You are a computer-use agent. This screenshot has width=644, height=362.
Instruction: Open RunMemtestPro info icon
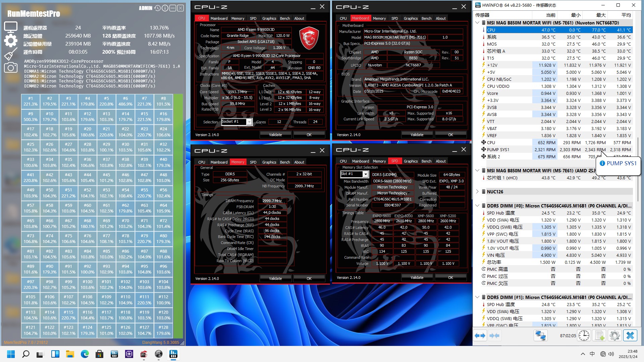point(165,8)
